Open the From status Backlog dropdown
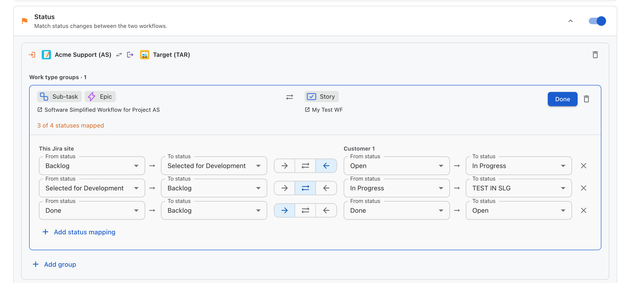The height and width of the screenshot is (283, 644). coord(92,166)
